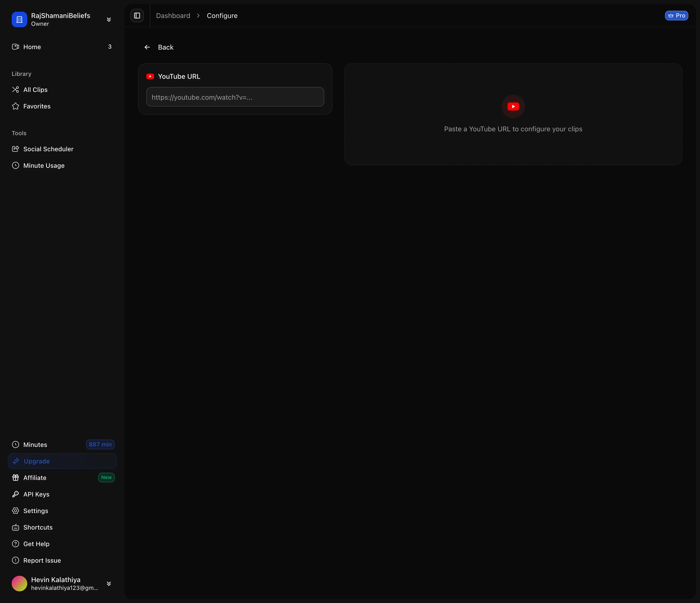
Task: Open the Social Scheduler tool
Action: click(x=62, y=149)
